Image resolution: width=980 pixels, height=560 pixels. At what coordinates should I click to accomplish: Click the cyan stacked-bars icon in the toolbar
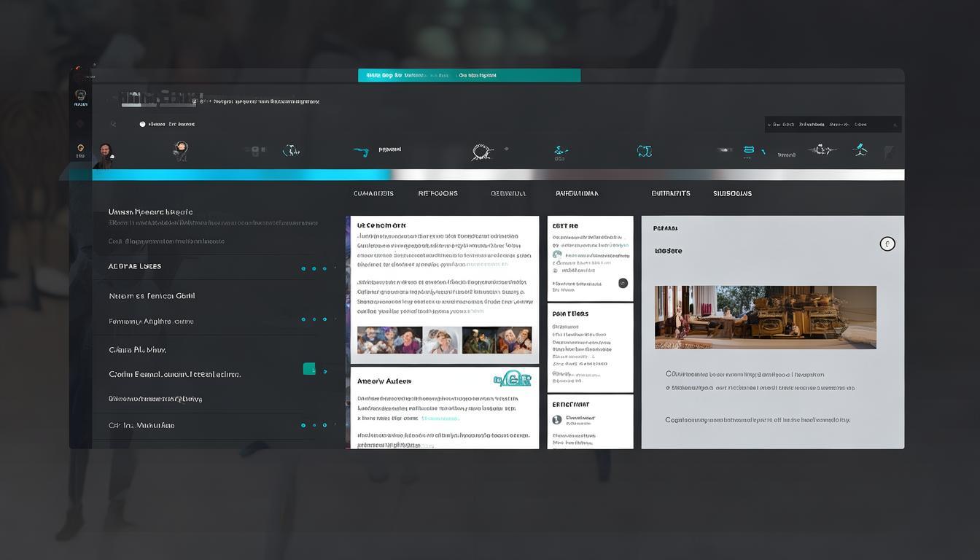748,151
